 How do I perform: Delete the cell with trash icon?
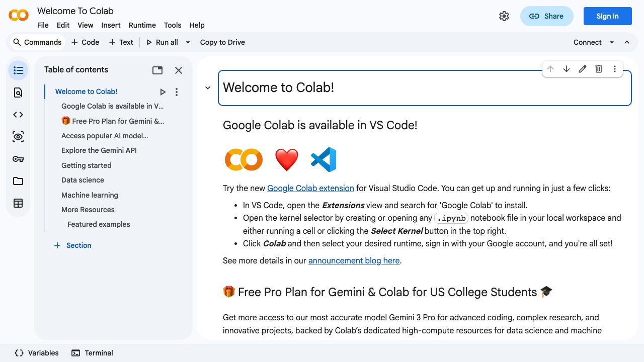[x=599, y=69]
